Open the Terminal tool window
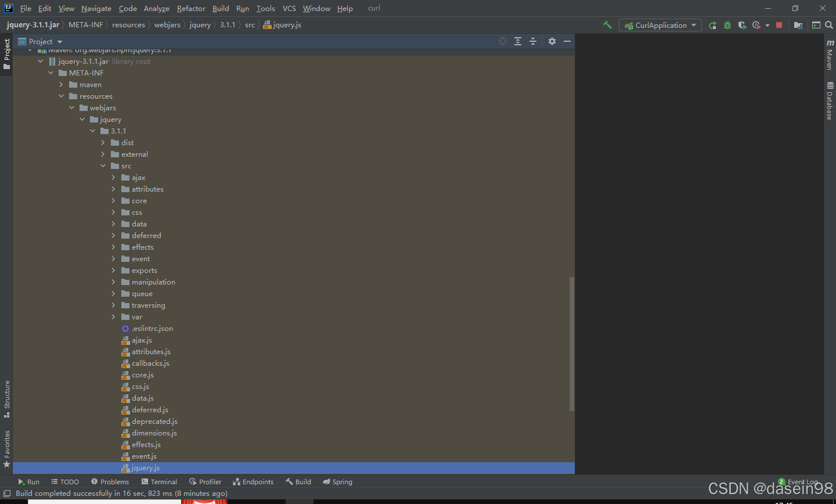The width and height of the screenshot is (836, 504). [x=159, y=481]
